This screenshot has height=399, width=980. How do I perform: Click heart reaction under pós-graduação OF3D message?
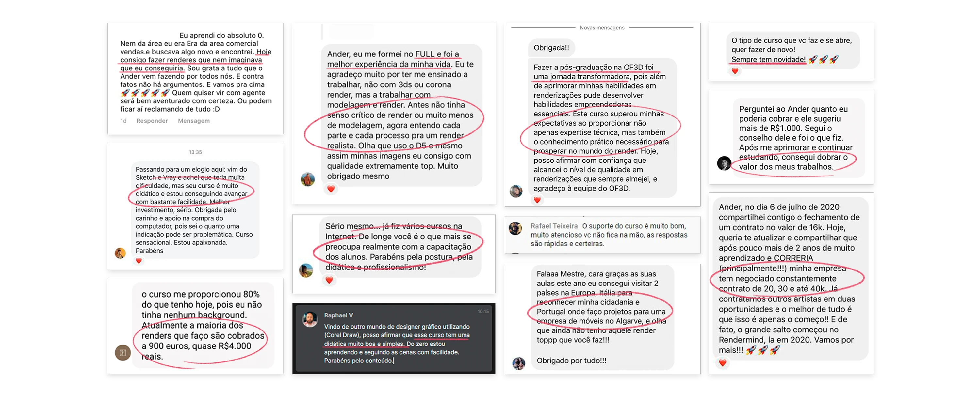tap(537, 200)
